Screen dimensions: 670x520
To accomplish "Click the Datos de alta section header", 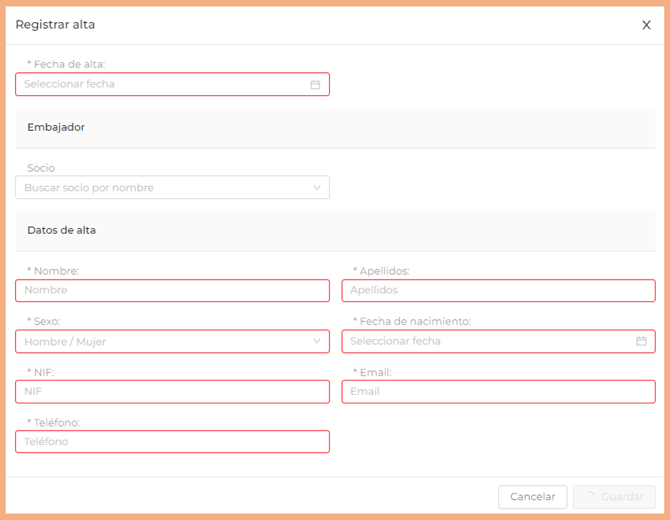I will (x=62, y=230).
